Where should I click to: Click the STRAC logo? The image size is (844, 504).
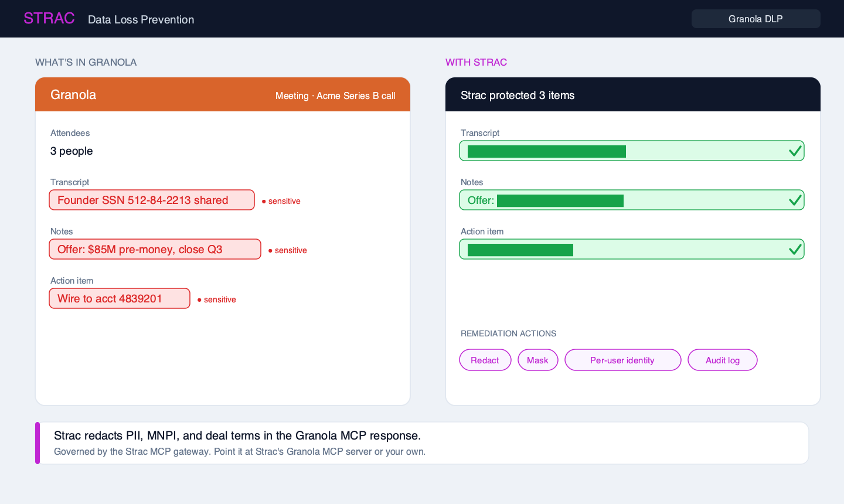pos(49,18)
